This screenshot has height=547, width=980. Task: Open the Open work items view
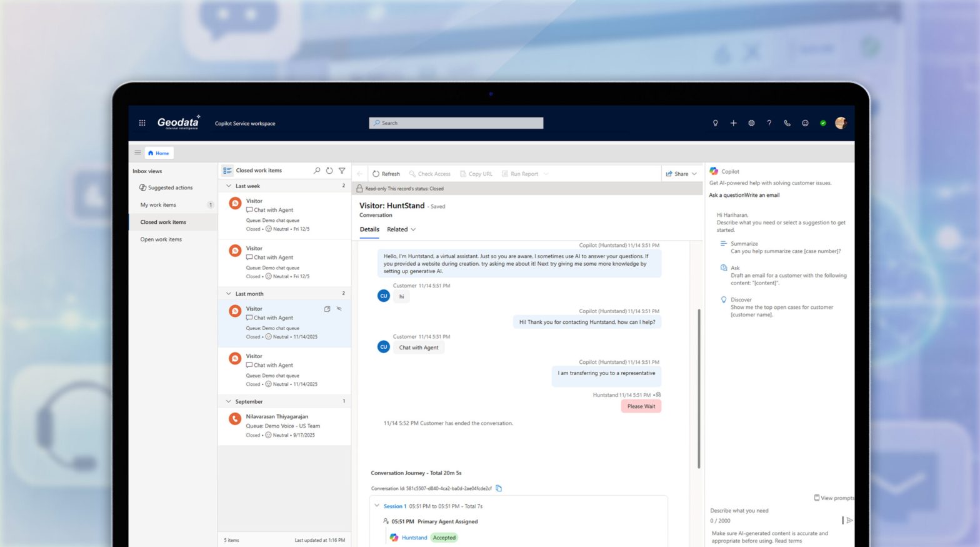coord(161,239)
